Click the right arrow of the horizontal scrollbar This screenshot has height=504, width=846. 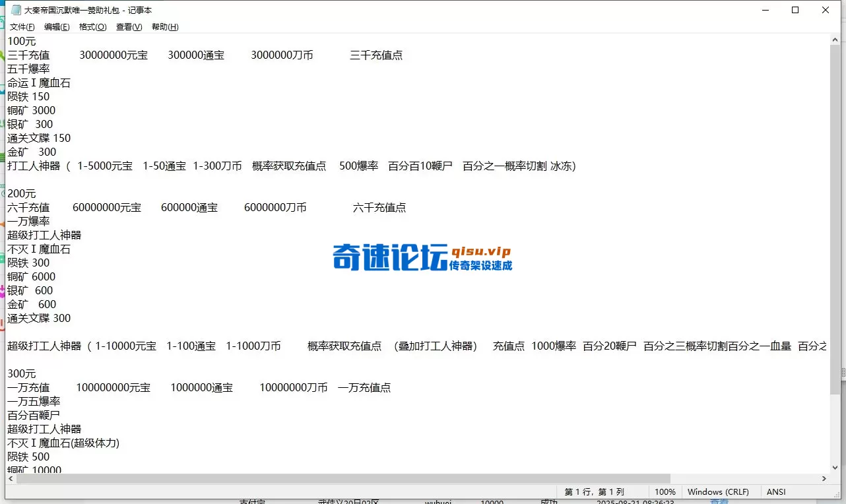(824, 479)
